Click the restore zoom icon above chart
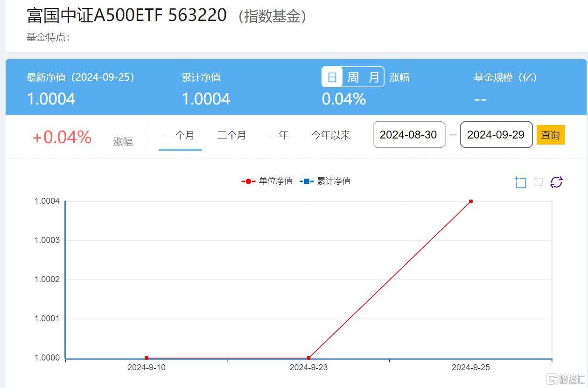The image size is (588, 388). (x=538, y=182)
